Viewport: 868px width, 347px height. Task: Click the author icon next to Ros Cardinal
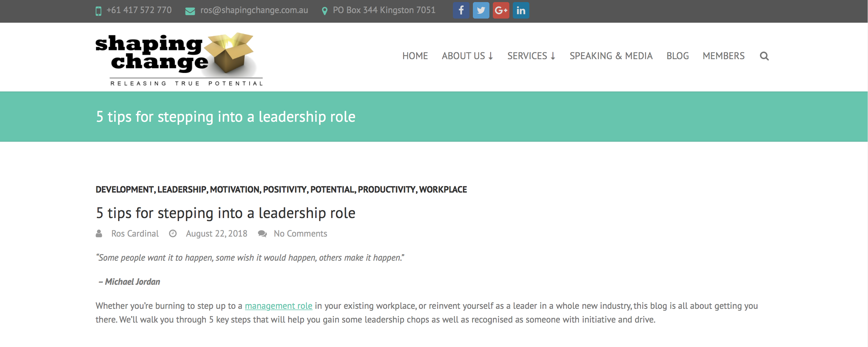point(99,233)
